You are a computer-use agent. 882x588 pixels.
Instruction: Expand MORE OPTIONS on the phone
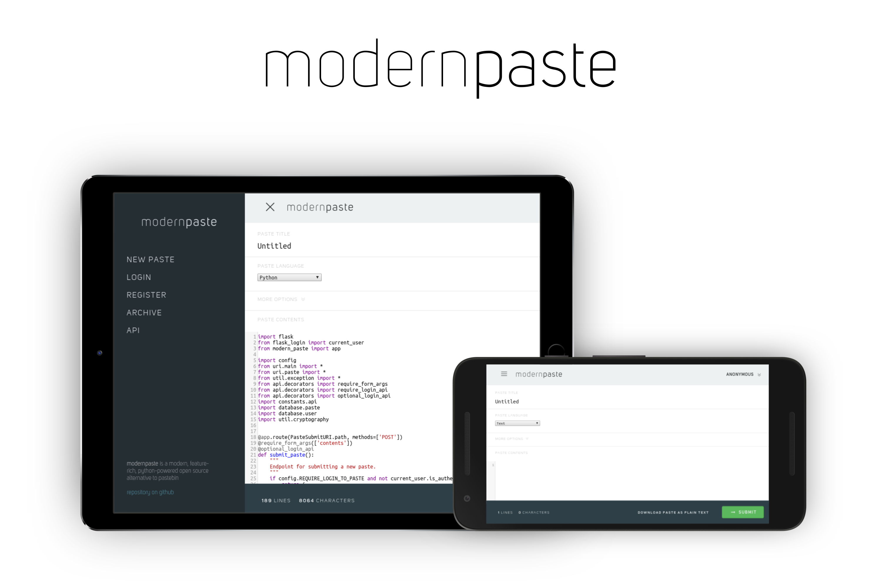pos(512,439)
